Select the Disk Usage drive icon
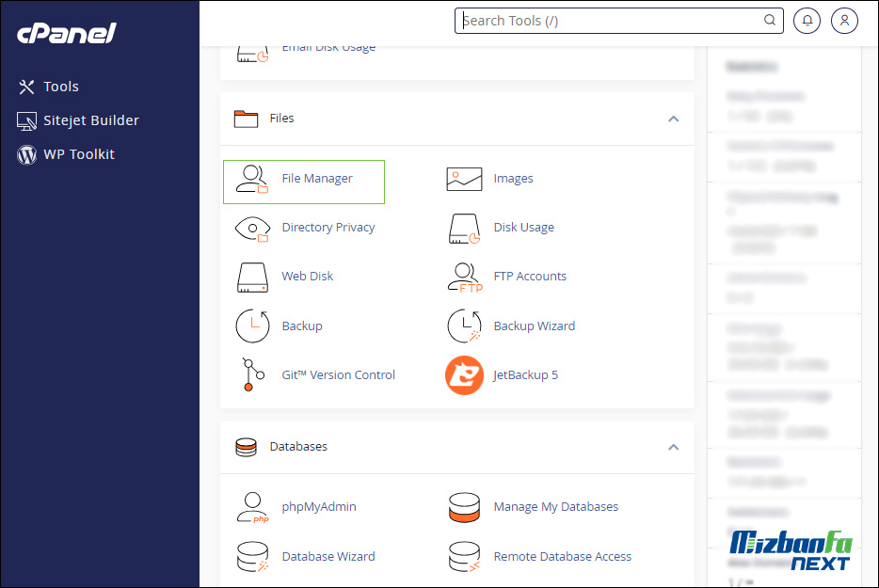Image resolution: width=879 pixels, height=588 pixels. (464, 228)
